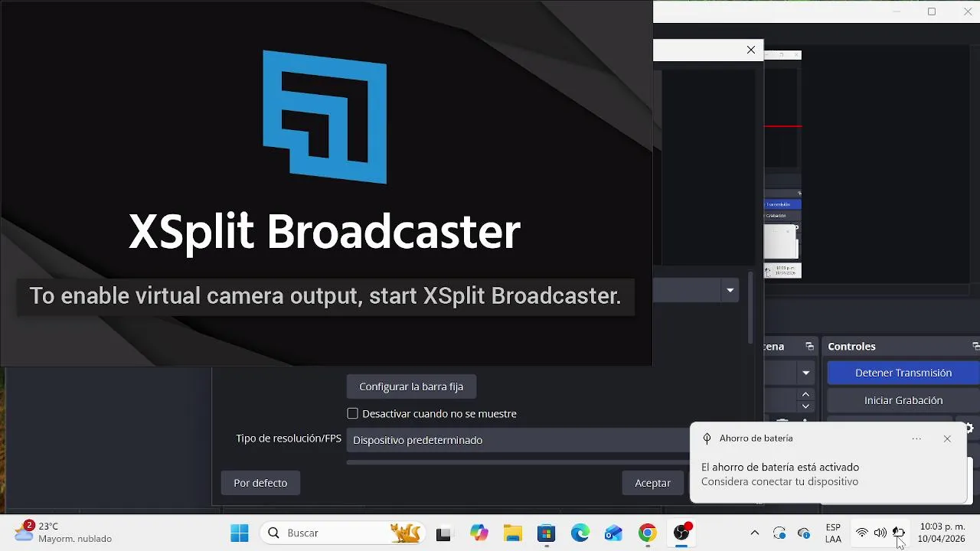Open Microsoft Store from the taskbar
This screenshot has height=551, width=980.
click(546, 533)
